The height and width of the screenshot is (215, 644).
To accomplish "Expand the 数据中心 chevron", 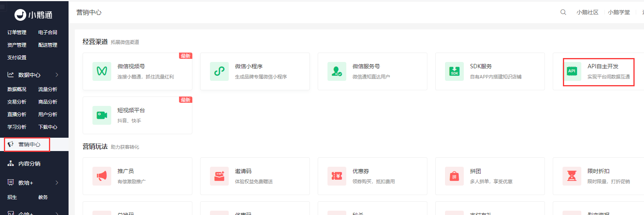I will point(57,75).
